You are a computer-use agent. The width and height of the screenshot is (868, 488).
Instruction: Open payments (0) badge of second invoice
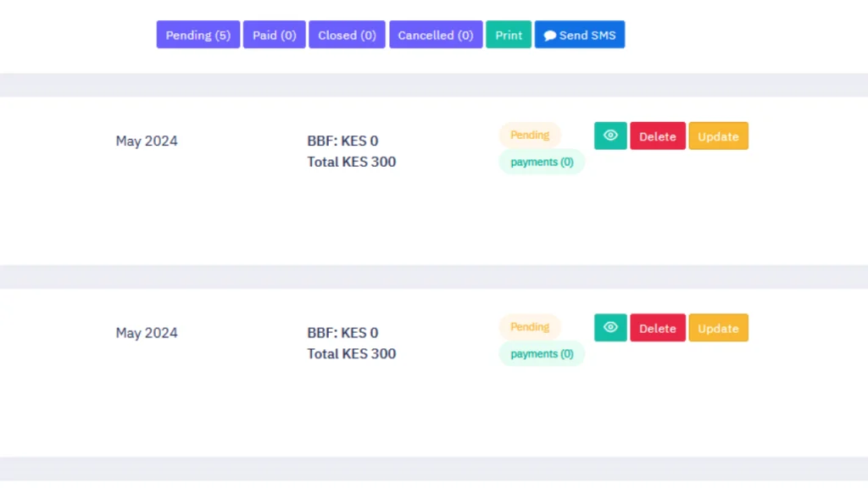click(x=542, y=354)
